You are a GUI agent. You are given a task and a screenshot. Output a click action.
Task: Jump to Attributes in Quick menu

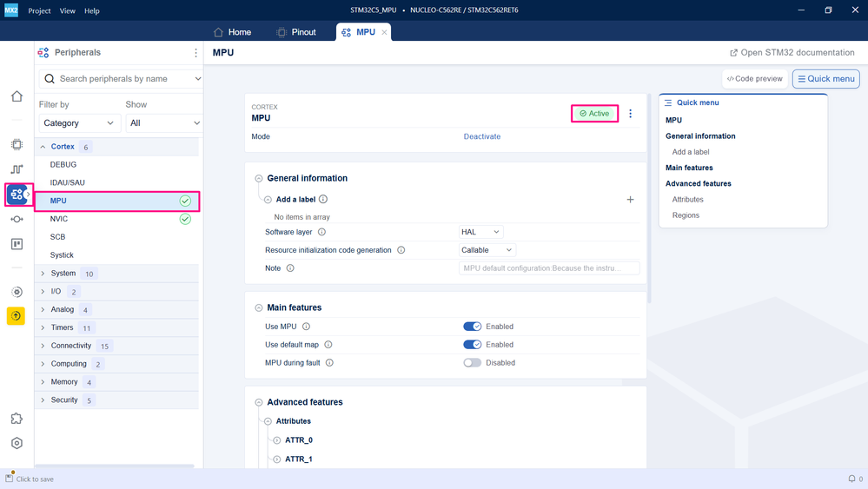(687, 199)
